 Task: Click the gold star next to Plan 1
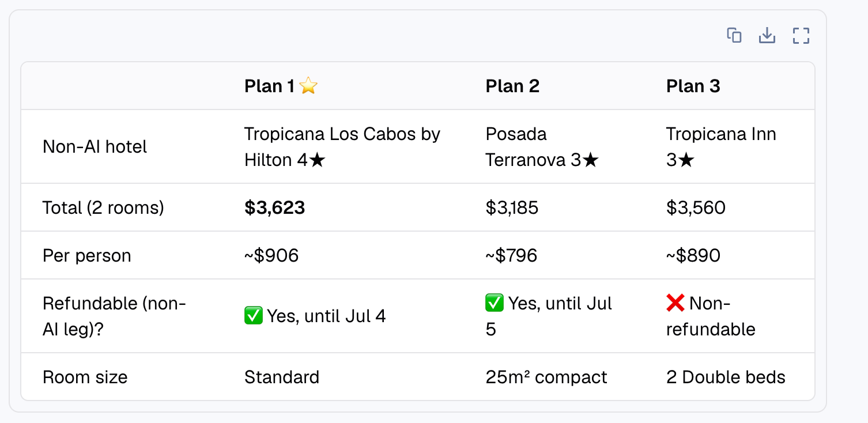point(309,86)
